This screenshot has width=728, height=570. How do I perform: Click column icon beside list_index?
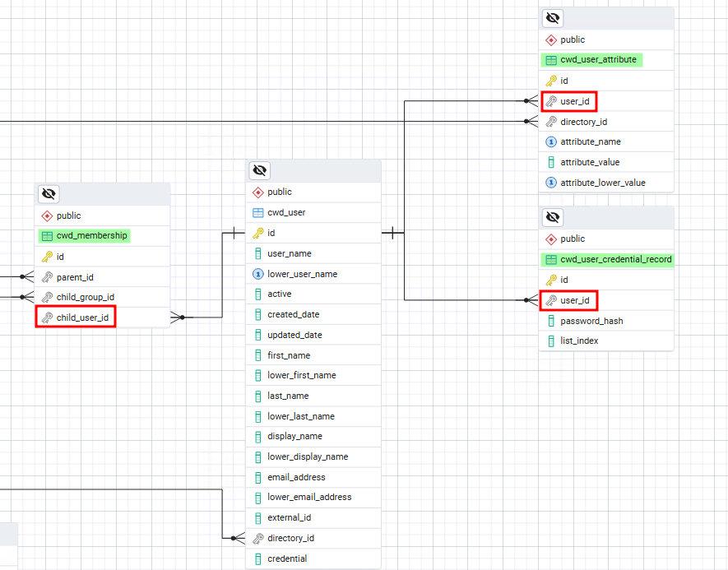pyautogui.click(x=550, y=341)
